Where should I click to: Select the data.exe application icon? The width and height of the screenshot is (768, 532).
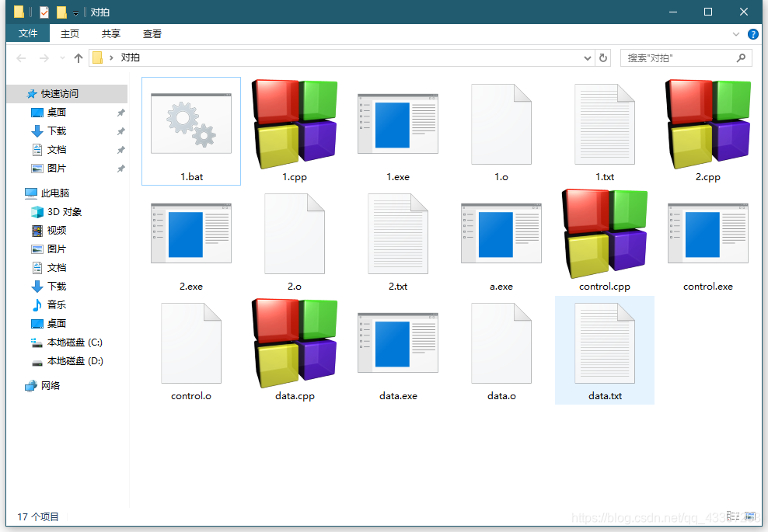click(x=398, y=343)
